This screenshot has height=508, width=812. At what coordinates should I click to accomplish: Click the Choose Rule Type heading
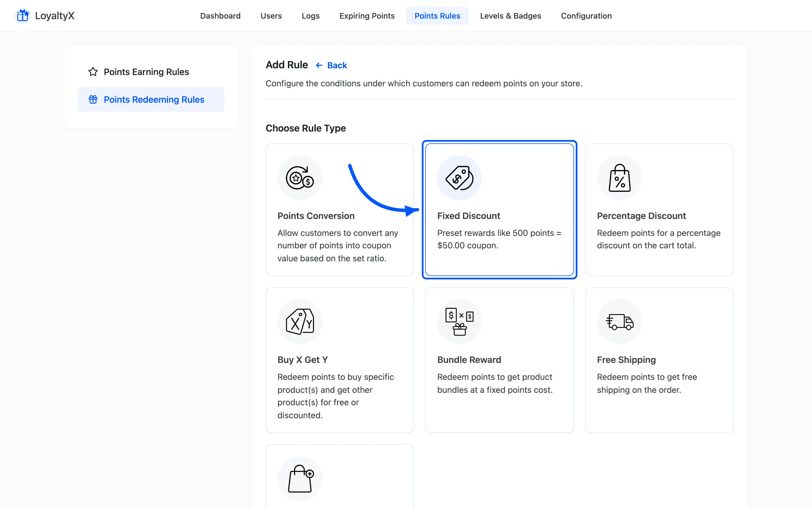point(305,128)
